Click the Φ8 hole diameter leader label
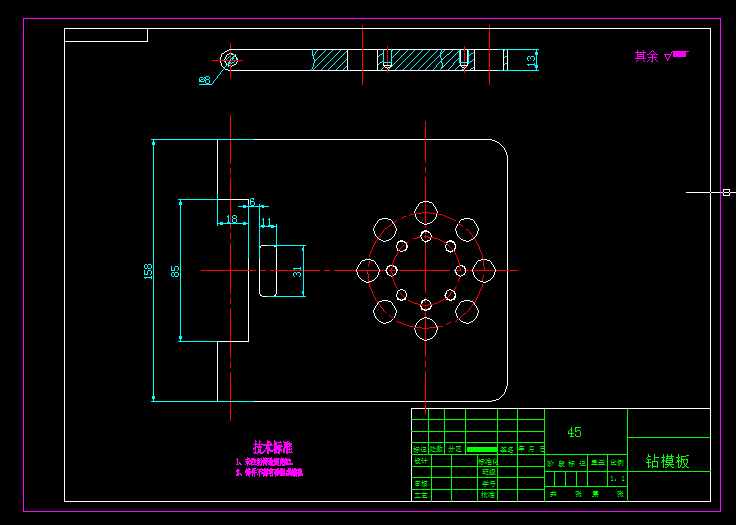Viewport: 736px width, 525px height. point(205,81)
